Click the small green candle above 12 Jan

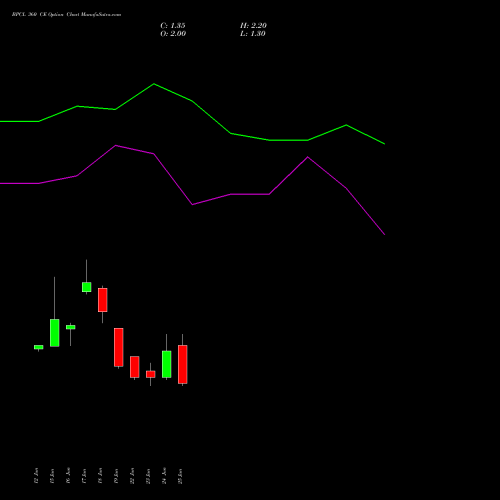(39, 347)
